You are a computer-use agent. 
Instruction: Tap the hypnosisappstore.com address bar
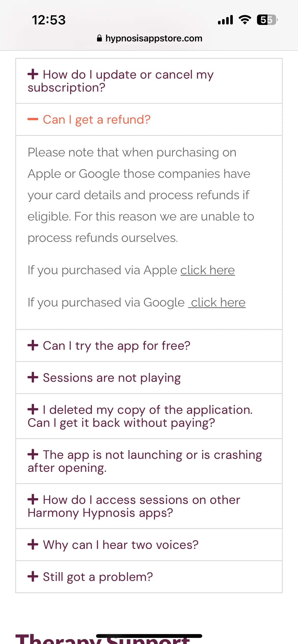pyautogui.click(x=150, y=38)
